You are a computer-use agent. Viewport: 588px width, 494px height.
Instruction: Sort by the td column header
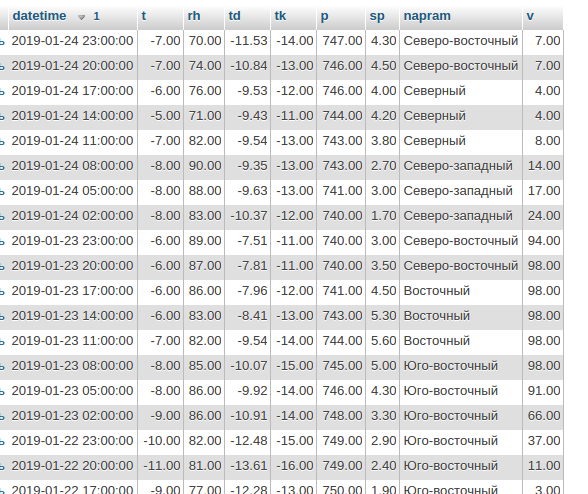point(234,16)
